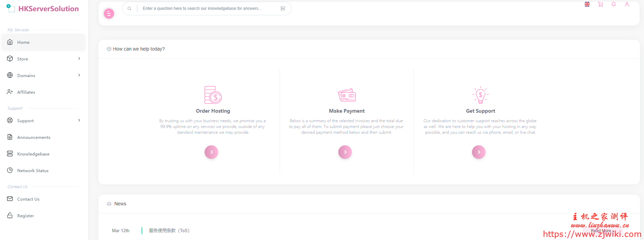644x240 pixels.
Task: Open the notifications bell icon
Action: coord(613,4)
